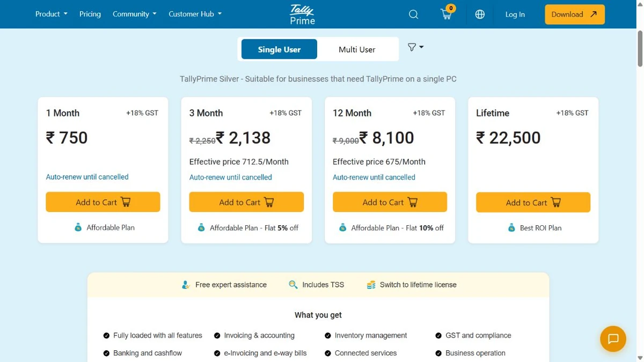Add the 12 Month plan to cart

(390, 202)
